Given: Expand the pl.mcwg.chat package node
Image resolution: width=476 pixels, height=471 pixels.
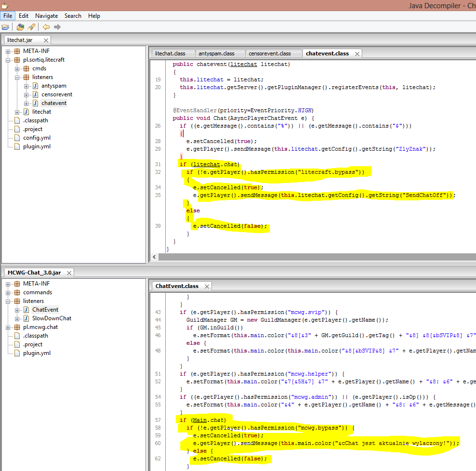Looking at the screenshot, I should [x=8, y=327].
